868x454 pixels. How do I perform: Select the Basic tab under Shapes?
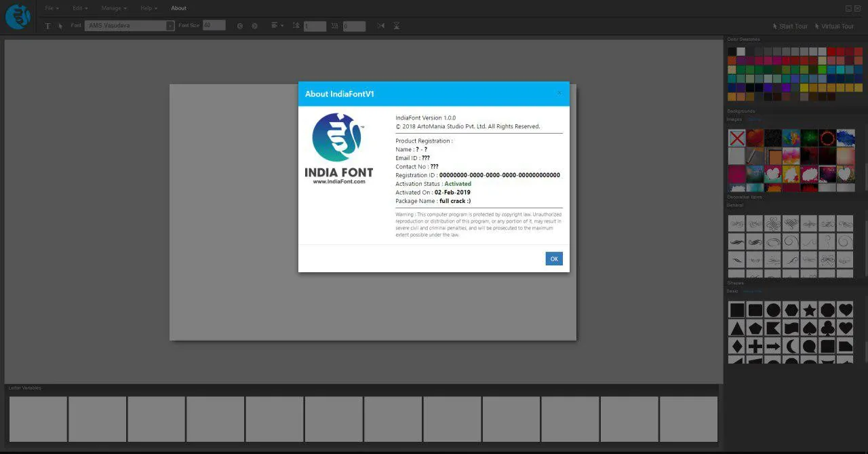point(732,291)
